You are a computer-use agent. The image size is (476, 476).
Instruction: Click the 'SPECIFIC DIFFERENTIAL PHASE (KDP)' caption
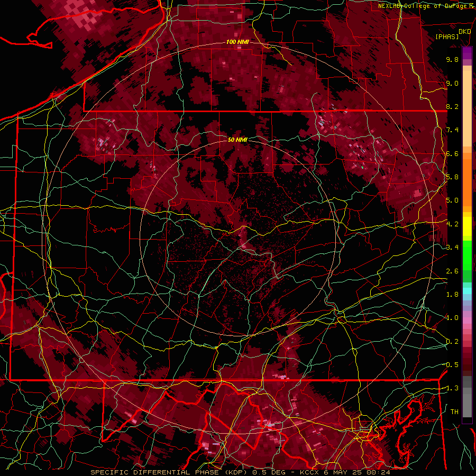pos(169,472)
